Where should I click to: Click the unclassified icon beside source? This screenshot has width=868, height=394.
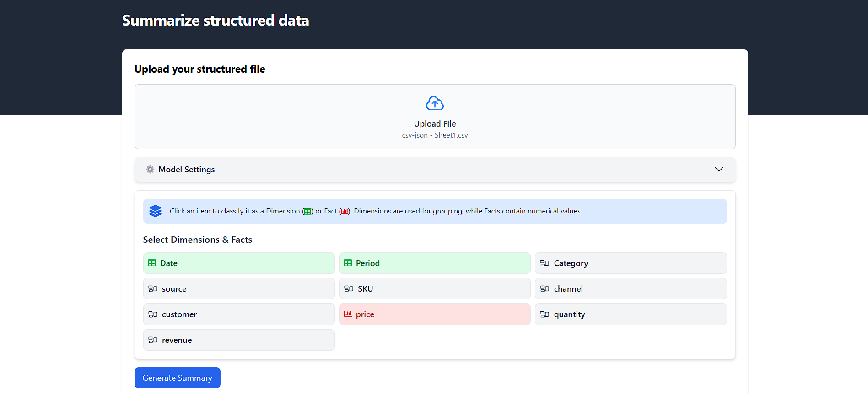coord(153,289)
